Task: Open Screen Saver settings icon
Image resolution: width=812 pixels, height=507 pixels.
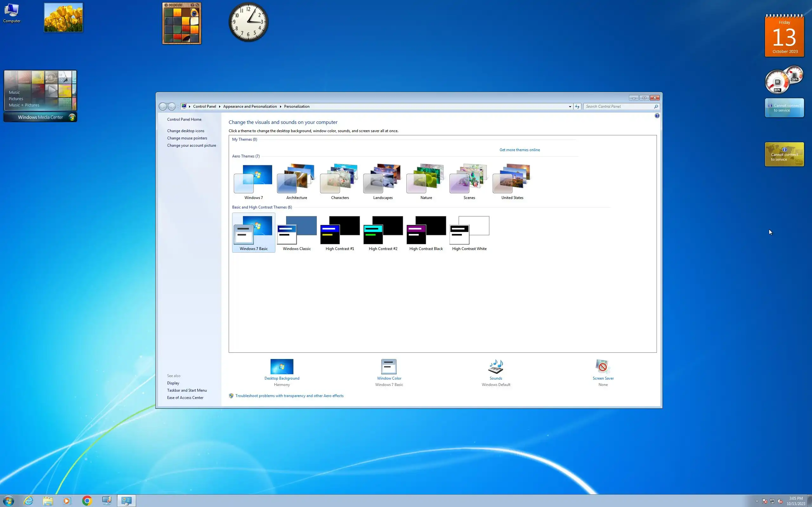Action: point(603,367)
